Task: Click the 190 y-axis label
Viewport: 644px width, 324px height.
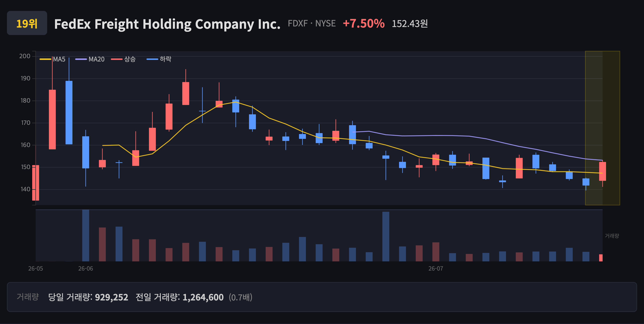Action: click(x=25, y=79)
